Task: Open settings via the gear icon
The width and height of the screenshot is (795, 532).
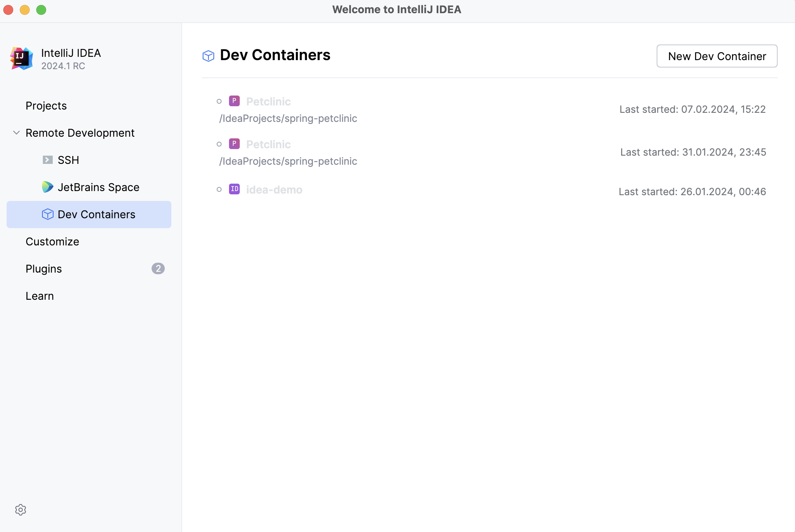Action: [x=20, y=509]
